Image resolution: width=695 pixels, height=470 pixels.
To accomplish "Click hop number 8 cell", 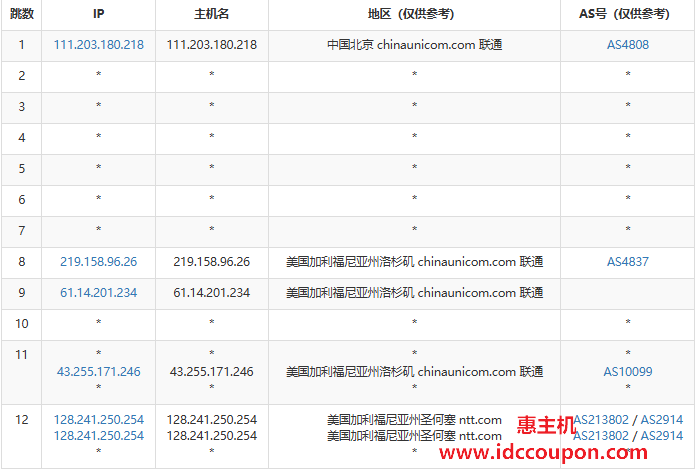I will (x=21, y=262).
